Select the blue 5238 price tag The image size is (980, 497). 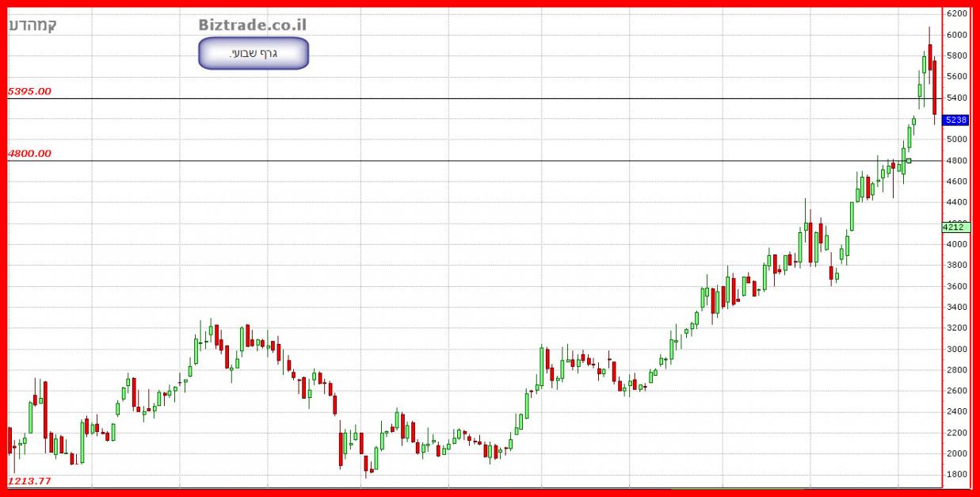(x=956, y=120)
